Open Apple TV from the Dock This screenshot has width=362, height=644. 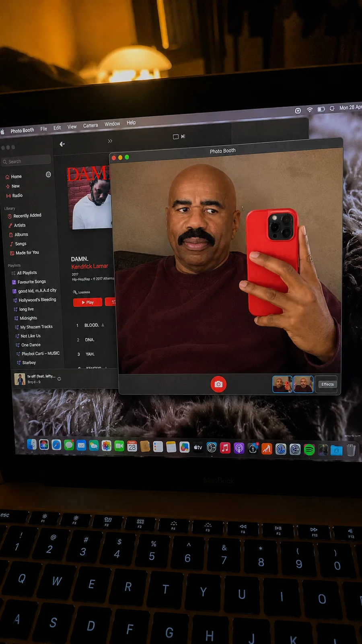coord(198,447)
